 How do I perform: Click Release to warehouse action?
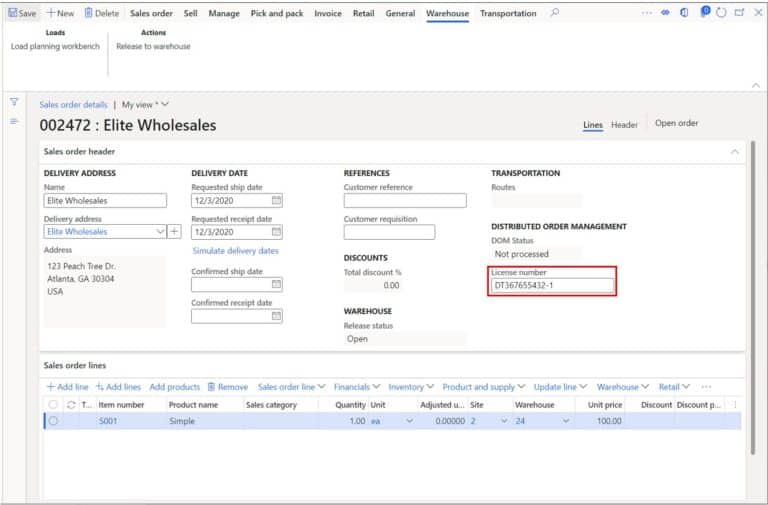point(153,46)
